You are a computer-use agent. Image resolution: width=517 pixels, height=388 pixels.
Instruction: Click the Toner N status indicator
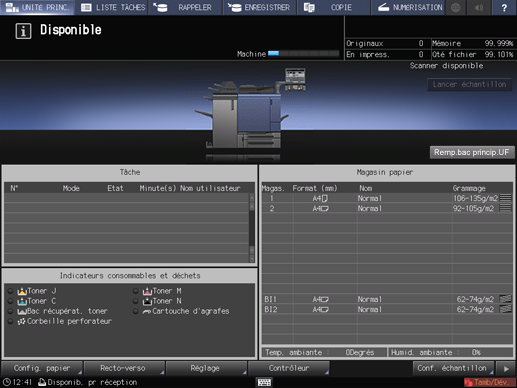[x=136, y=301]
